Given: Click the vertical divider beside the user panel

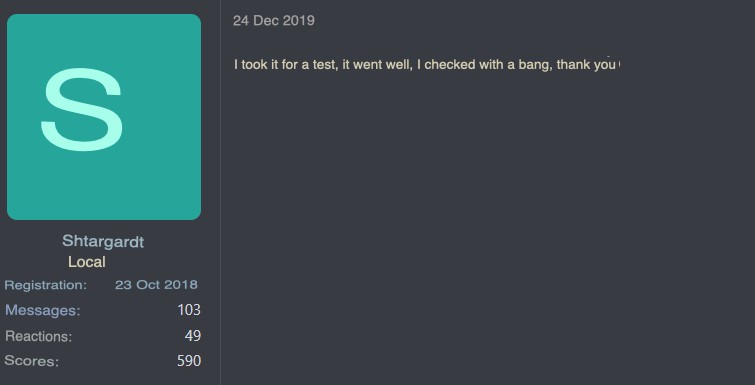Looking at the screenshot, I should [x=221, y=192].
